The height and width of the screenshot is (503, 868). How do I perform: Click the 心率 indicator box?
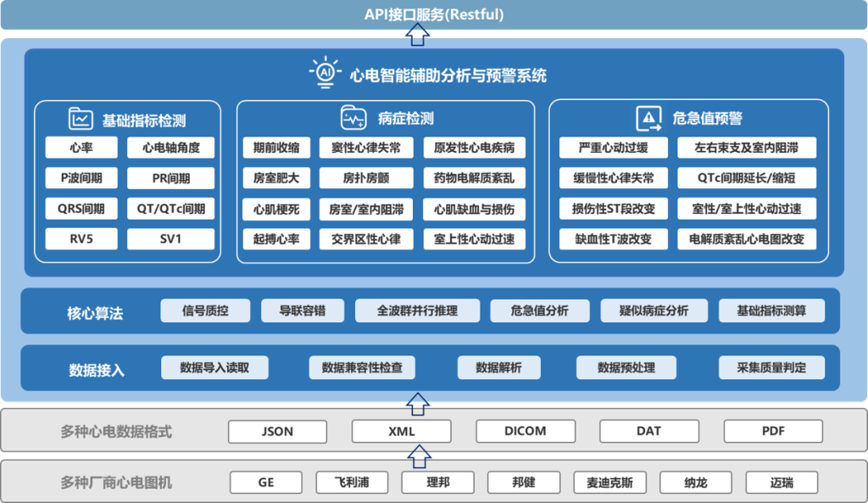[81, 148]
